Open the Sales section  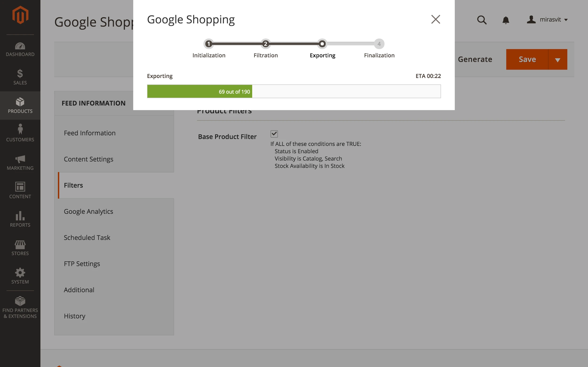point(20,77)
